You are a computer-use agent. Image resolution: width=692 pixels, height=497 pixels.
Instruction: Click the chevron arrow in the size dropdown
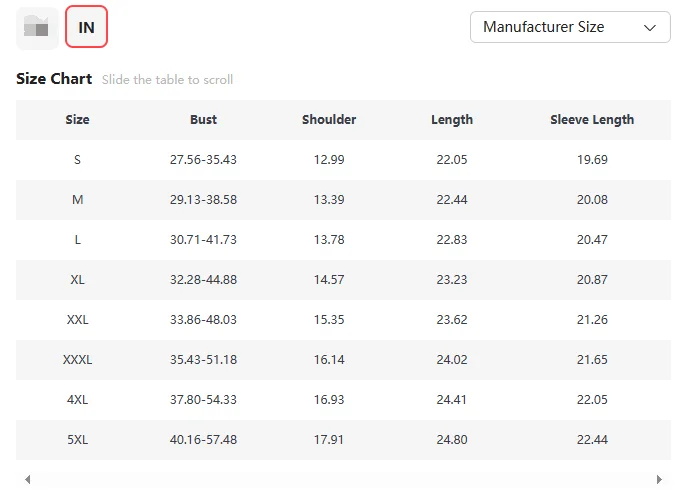pyautogui.click(x=650, y=27)
